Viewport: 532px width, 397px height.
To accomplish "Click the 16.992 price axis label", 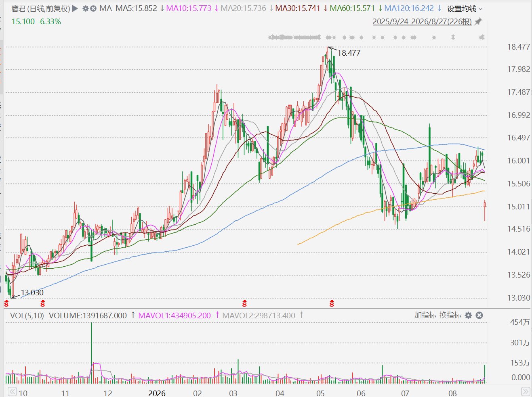I will [x=519, y=115].
